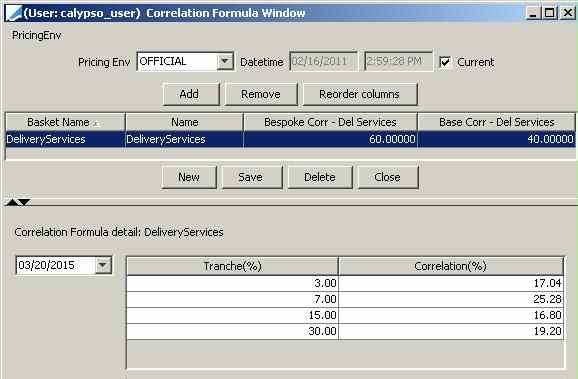Click Bespoke Corr - Del Services column header

click(x=330, y=122)
